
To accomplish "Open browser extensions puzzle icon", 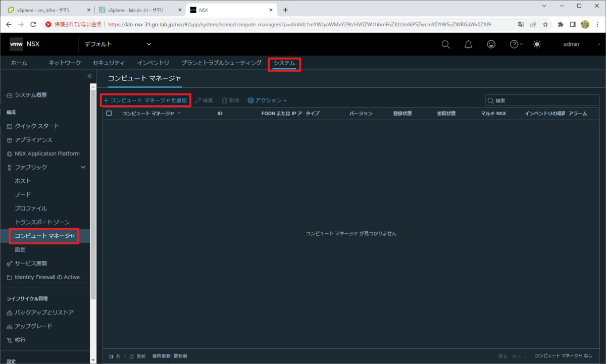I will coord(561,24).
